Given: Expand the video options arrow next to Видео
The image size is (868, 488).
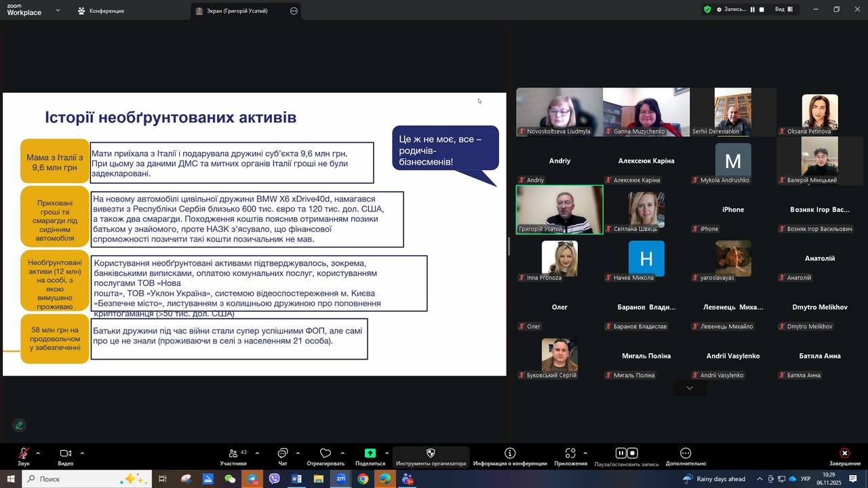Looking at the screenshot, I should 82,453.
